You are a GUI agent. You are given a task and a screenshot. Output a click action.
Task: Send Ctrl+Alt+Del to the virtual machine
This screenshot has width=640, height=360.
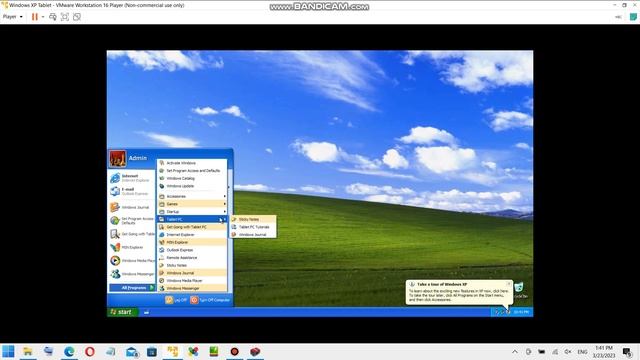(53, 17)
